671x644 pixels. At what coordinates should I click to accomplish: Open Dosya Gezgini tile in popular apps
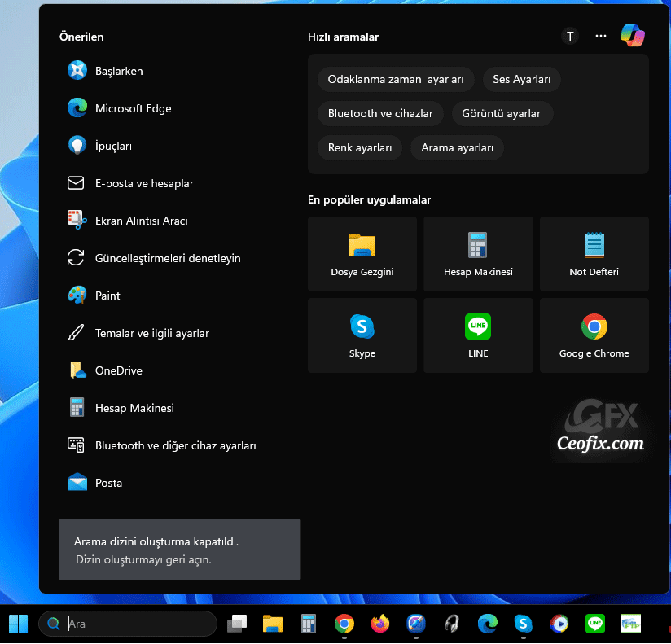point(362,254)
